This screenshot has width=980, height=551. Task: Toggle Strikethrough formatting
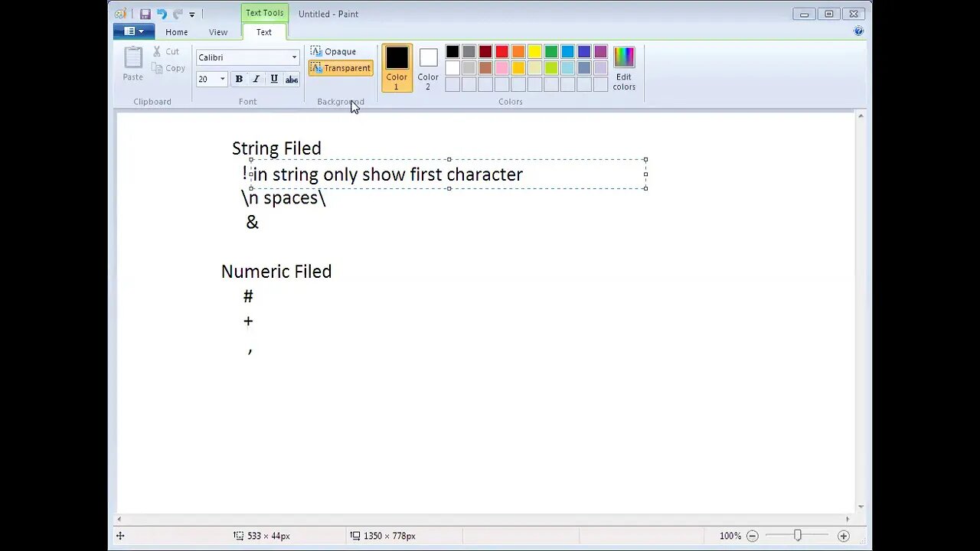[292, 79]
